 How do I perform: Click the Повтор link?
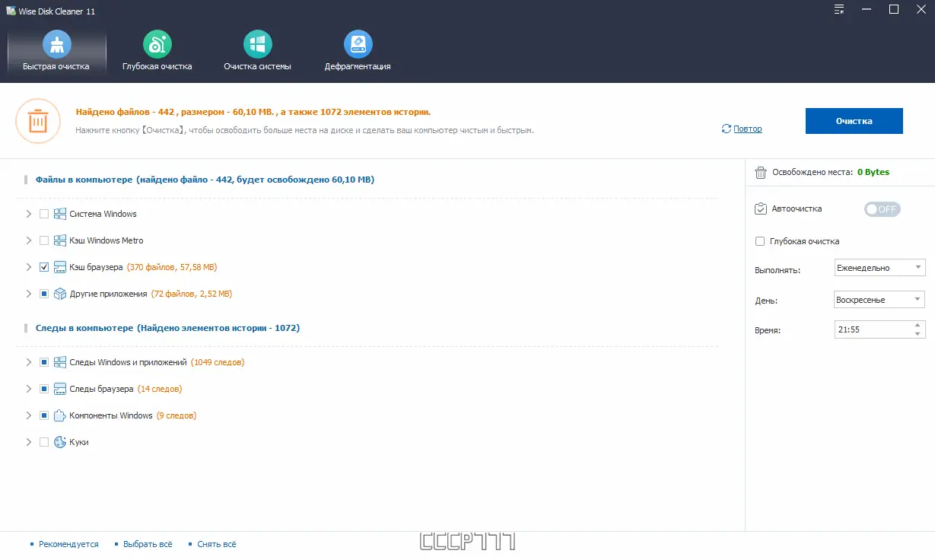748,129
